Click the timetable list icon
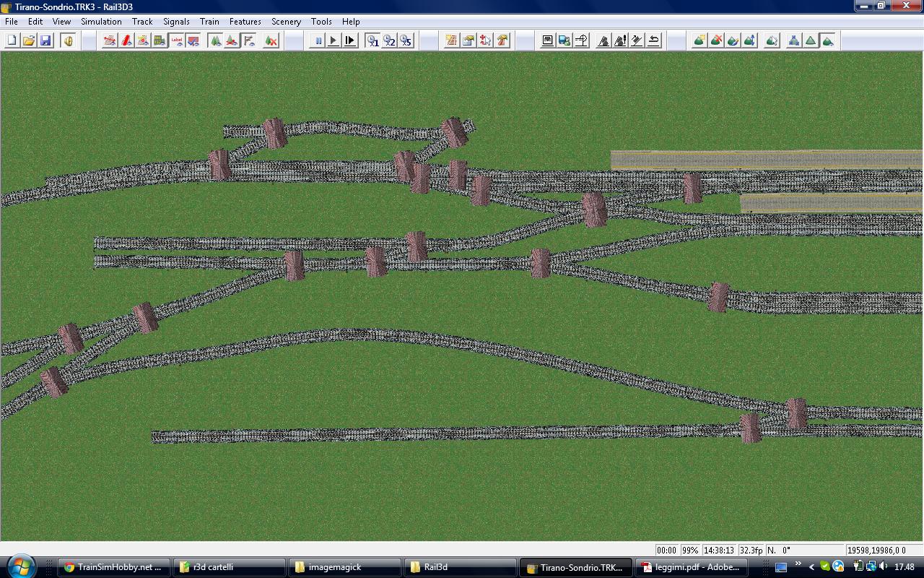This screenshot has height=578, width=924. click(452, 40)
